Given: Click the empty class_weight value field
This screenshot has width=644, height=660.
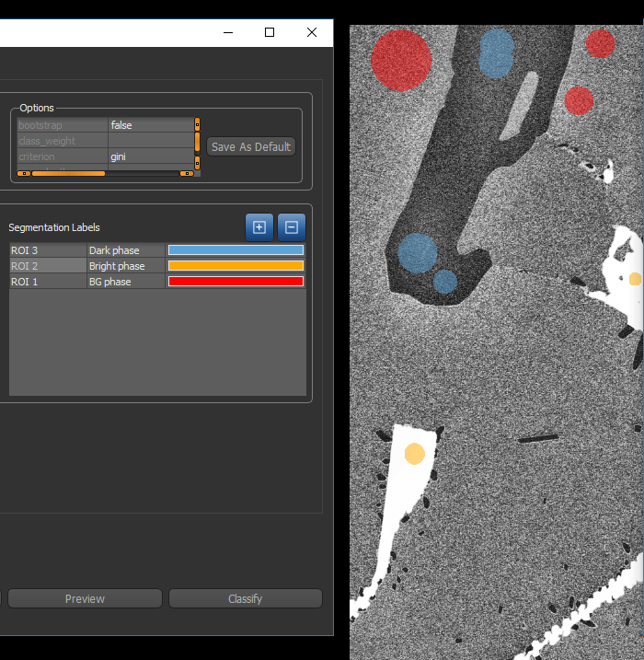Looking at the screenshot, I should pos(149,141).
